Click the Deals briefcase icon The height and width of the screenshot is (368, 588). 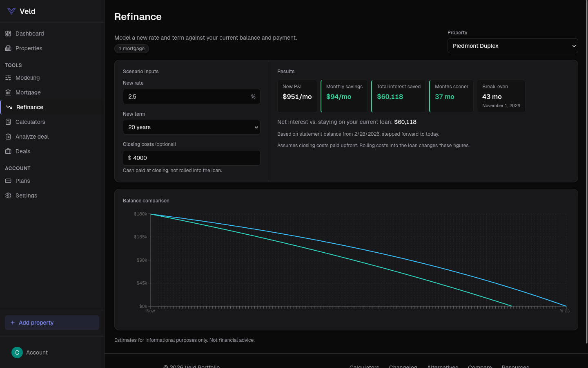(x=8, y=151)
